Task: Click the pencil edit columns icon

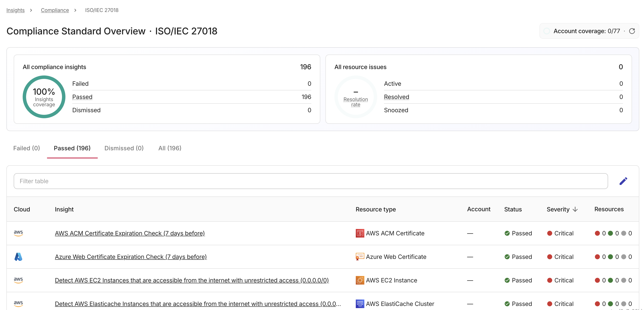Action: click(623, 181)
